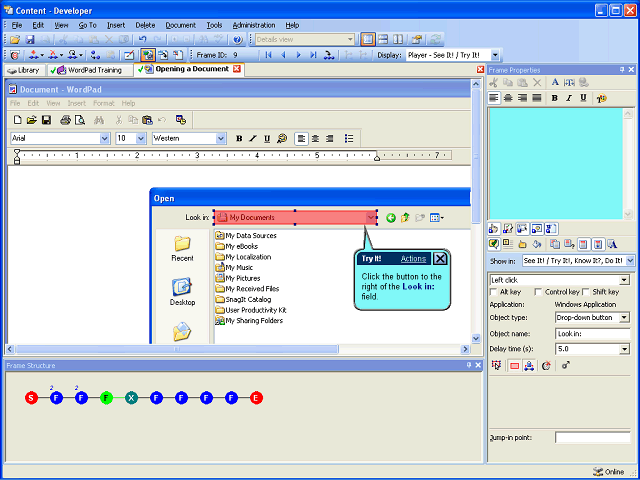Close the Frame Structure pane
The width and height of the screenshot is (640, 480).
pyautogui.click(x=478, y=365)
